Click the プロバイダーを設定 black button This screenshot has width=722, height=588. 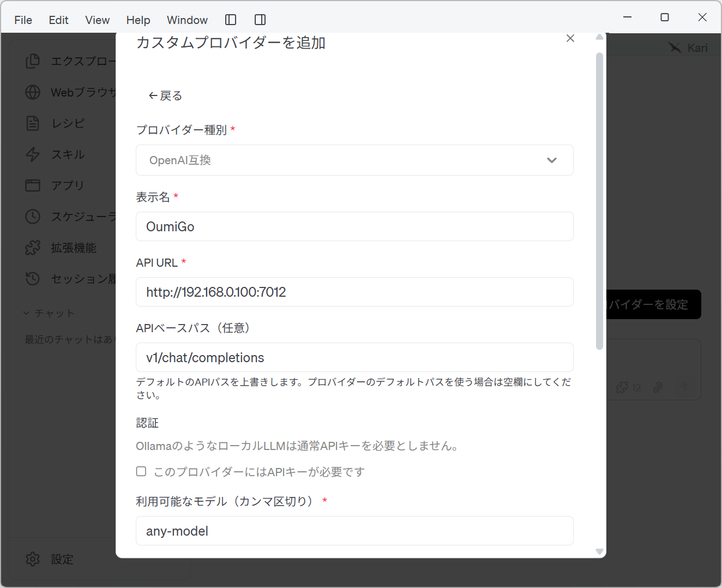(x=653, y=304)
